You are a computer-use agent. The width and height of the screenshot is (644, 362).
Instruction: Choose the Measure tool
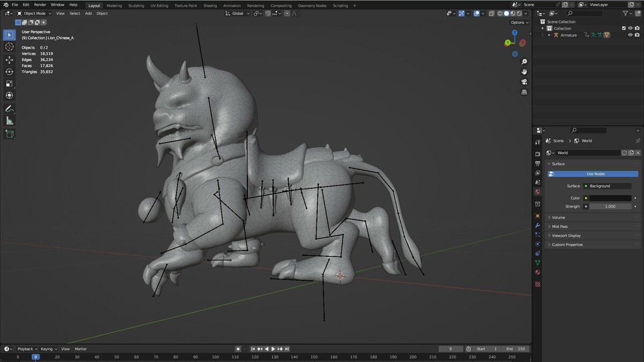(x=9, y=121)
